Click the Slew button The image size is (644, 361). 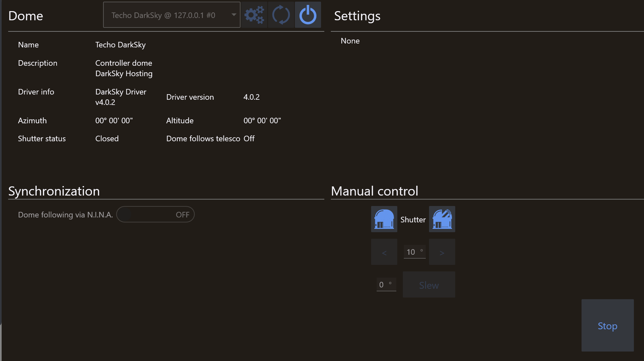429,284
